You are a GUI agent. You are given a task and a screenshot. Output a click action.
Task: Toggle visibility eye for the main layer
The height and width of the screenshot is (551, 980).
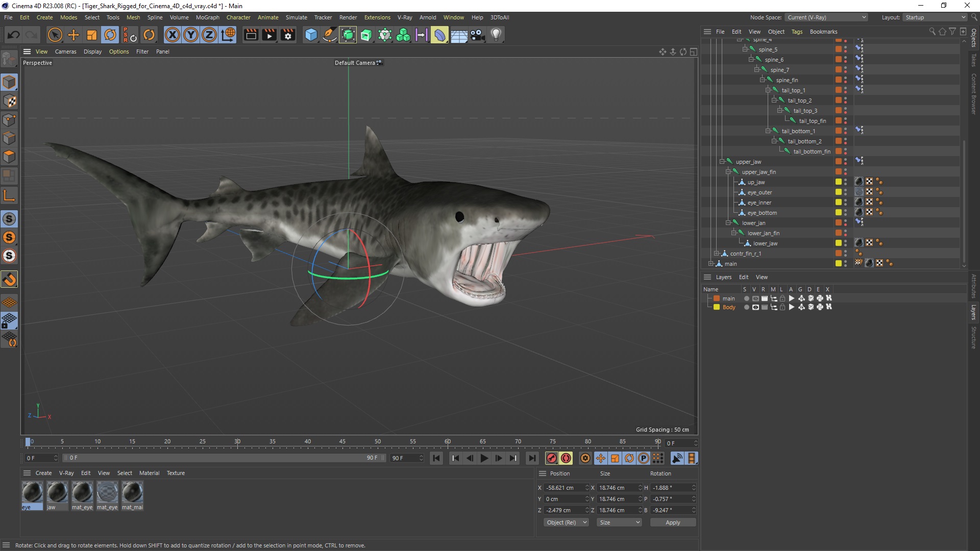[755, 298]
